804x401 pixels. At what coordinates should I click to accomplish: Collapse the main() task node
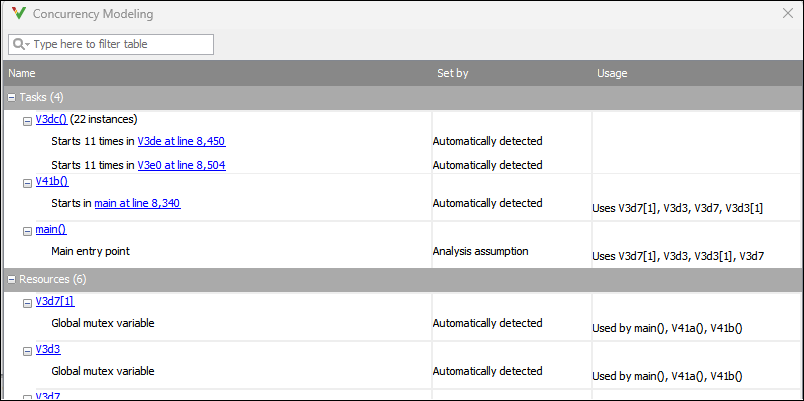click(27, 232)
